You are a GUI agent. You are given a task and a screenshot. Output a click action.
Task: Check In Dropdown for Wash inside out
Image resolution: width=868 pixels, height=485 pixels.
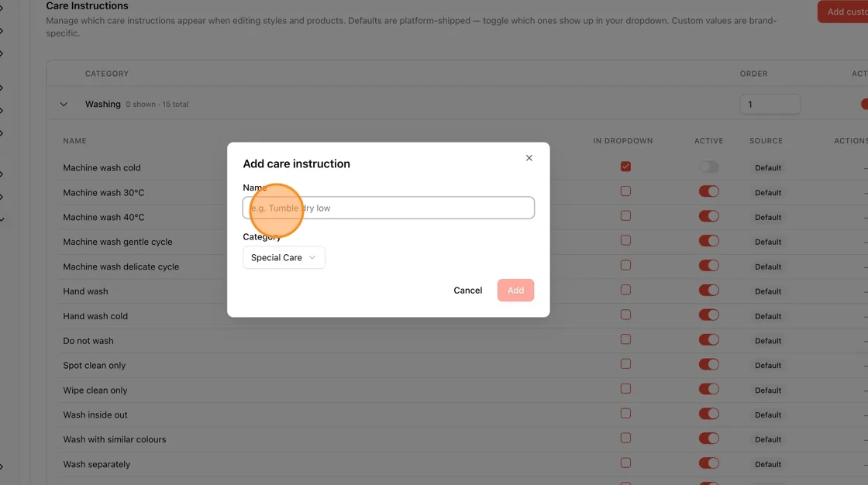pos(625,414)
